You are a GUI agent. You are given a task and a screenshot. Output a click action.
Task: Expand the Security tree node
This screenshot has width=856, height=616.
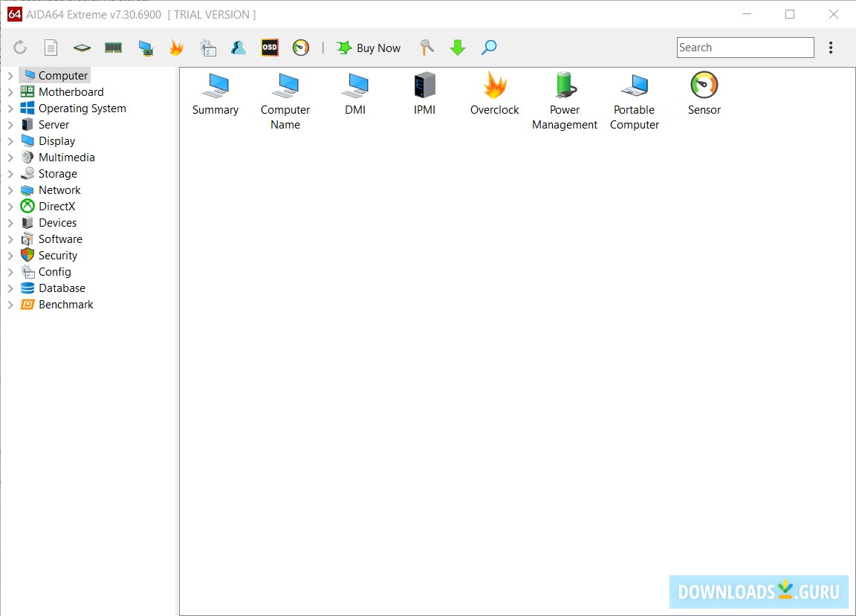(10, 256)
